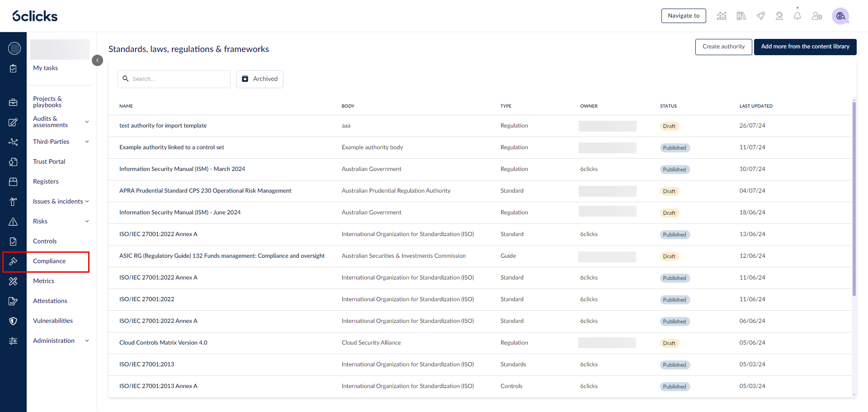
Task: Click the Registers sidebar icon
Action: pos(13,182)
